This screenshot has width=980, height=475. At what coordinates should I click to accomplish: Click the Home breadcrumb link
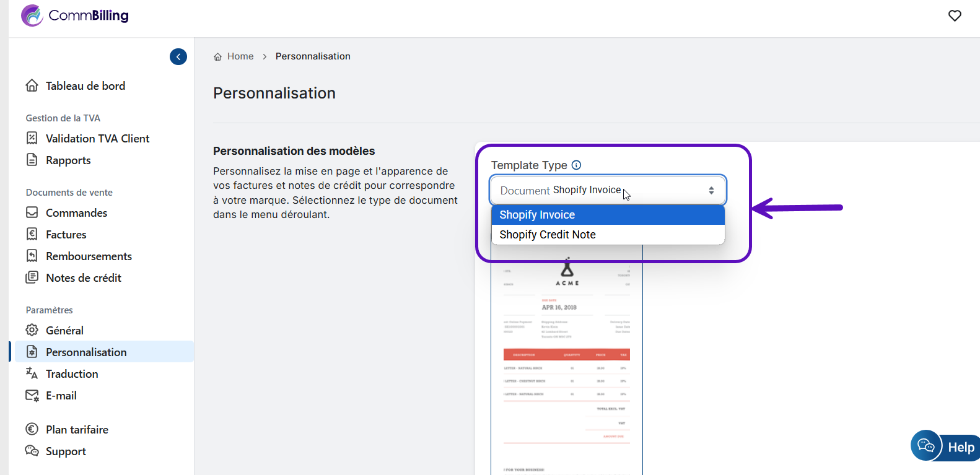240,56
